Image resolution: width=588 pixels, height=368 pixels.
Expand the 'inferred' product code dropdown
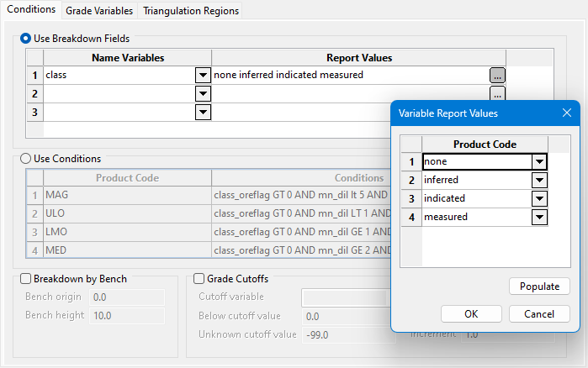click(539, 180)
